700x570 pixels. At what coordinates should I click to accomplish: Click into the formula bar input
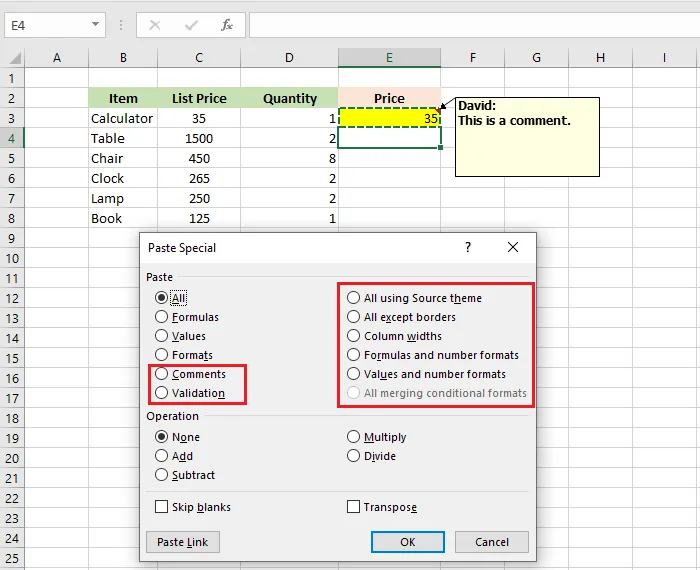[x=475, y=25]
